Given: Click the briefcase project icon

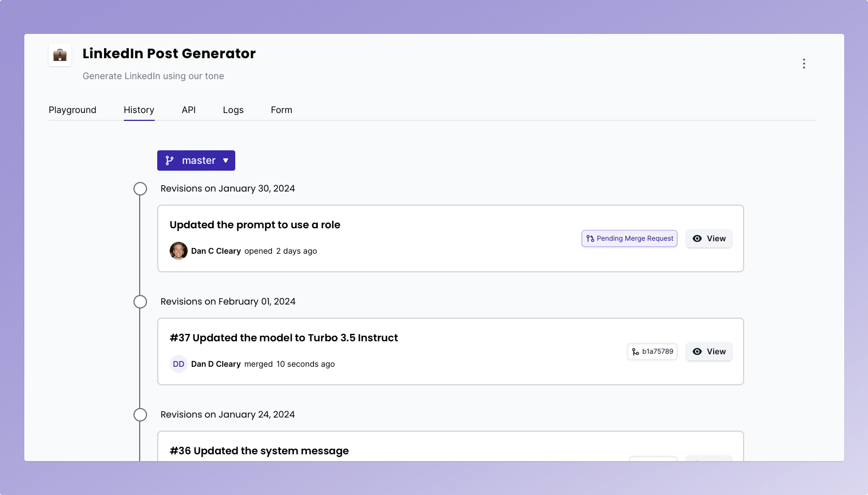Looking at the screenshot, I should pos(60,55).
